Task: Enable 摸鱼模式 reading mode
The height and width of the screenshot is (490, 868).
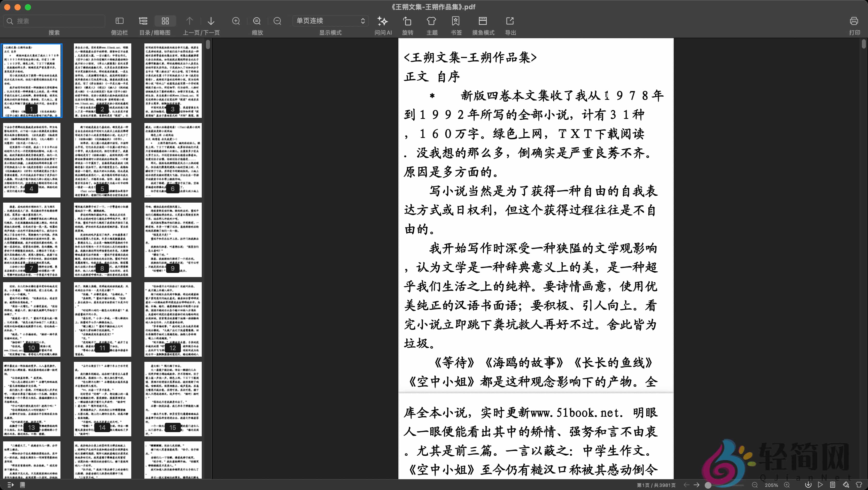Action: coord(483,21)
